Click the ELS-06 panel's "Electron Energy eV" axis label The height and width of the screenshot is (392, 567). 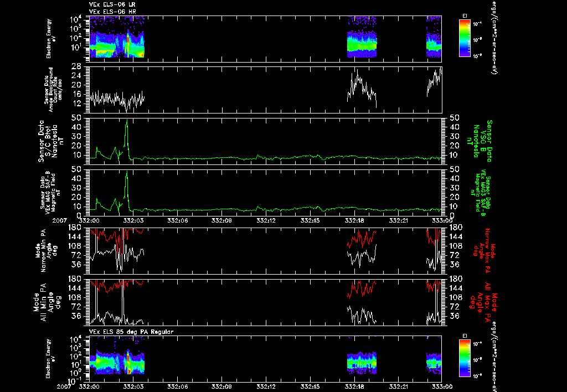pos(51,39)
